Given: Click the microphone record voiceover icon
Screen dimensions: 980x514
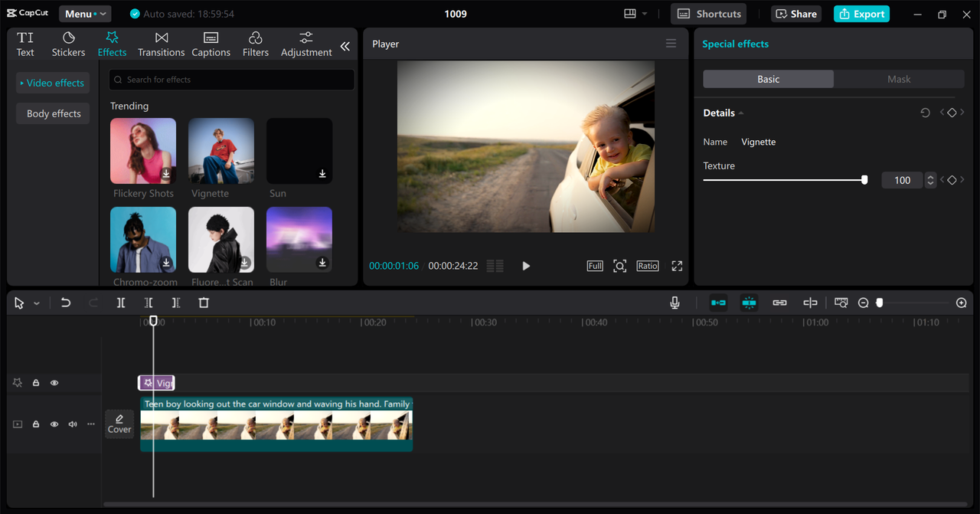Looking at the screenshot, I should point(675,303).
